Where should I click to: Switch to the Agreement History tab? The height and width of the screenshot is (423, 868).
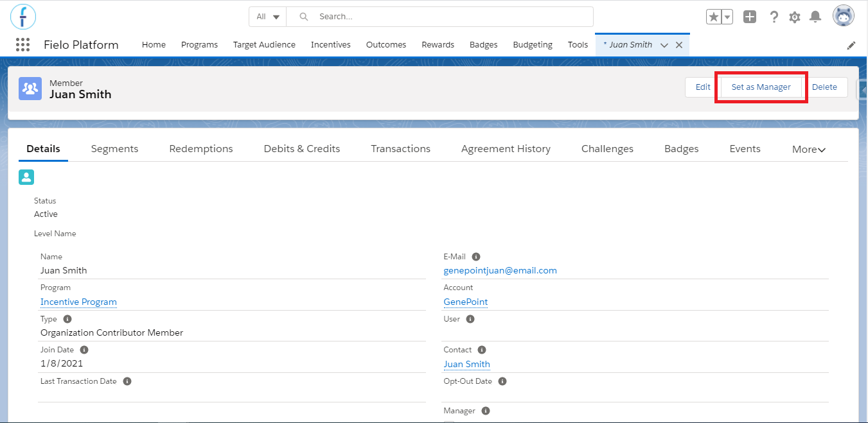point(506,149)
